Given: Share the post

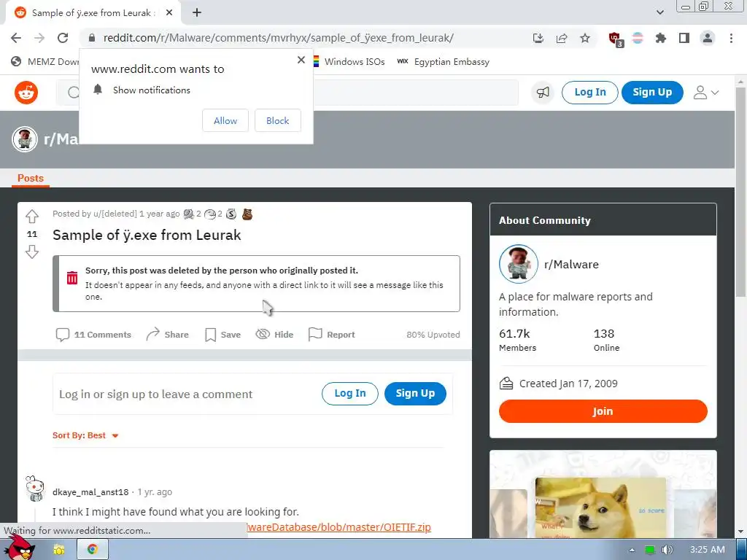Looking at the screenshot, I should point(167,335).
